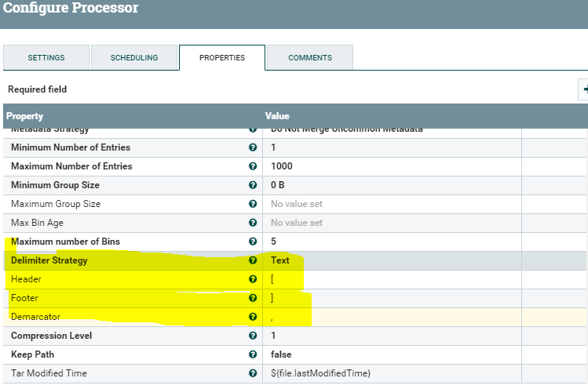The width and height of the screenshot is (588, 389).
Task: Click the Demarcator property help icon
Action: (253, 317)
